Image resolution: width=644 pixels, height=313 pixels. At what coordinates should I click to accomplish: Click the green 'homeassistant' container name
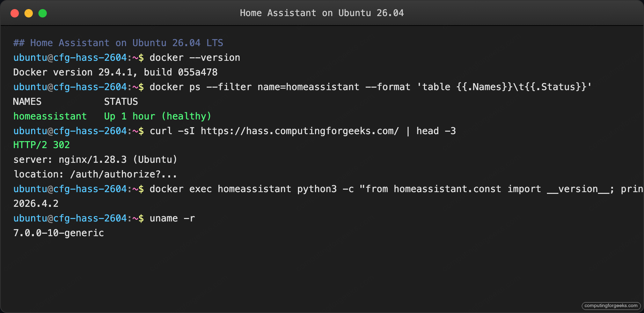pos(50,116)
